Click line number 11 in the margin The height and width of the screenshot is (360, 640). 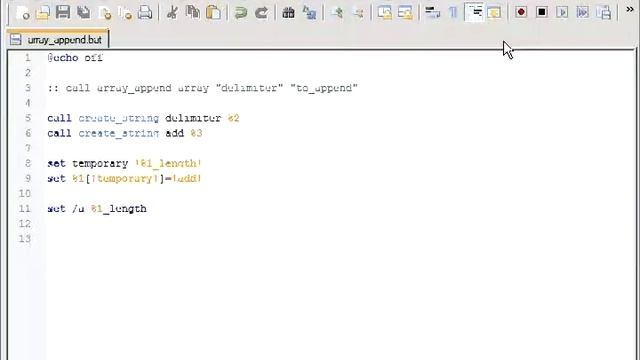pos(25,209)
